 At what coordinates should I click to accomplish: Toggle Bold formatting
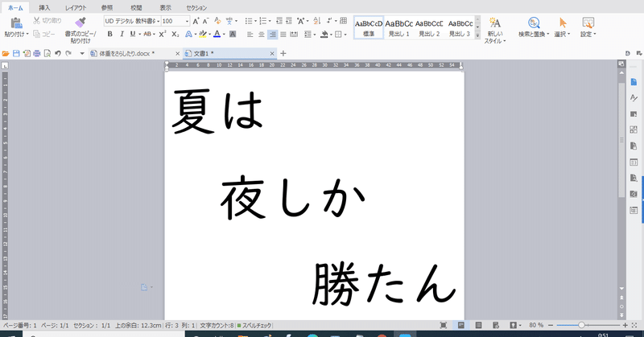coord(109,34)
